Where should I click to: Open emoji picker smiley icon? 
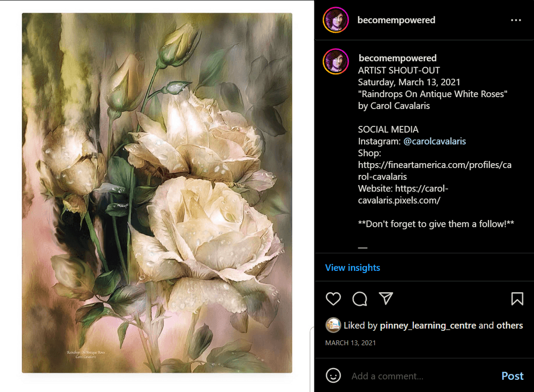point(333,375)
